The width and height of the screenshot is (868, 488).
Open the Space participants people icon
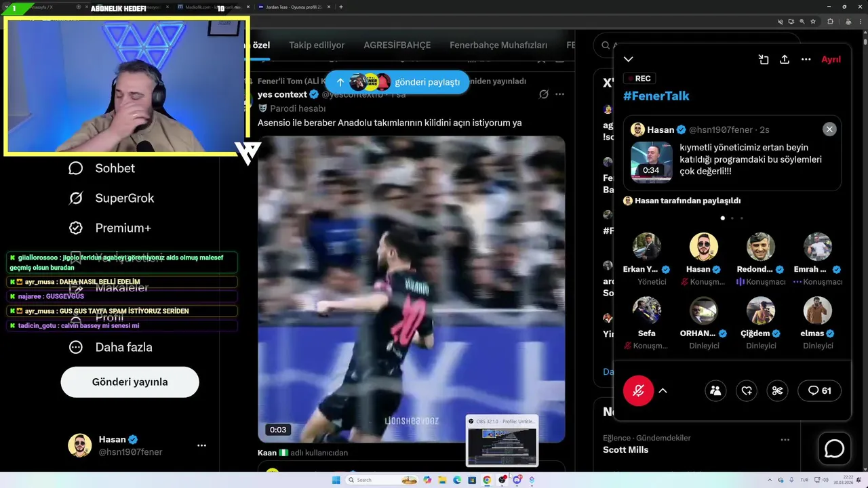(715, 390)
